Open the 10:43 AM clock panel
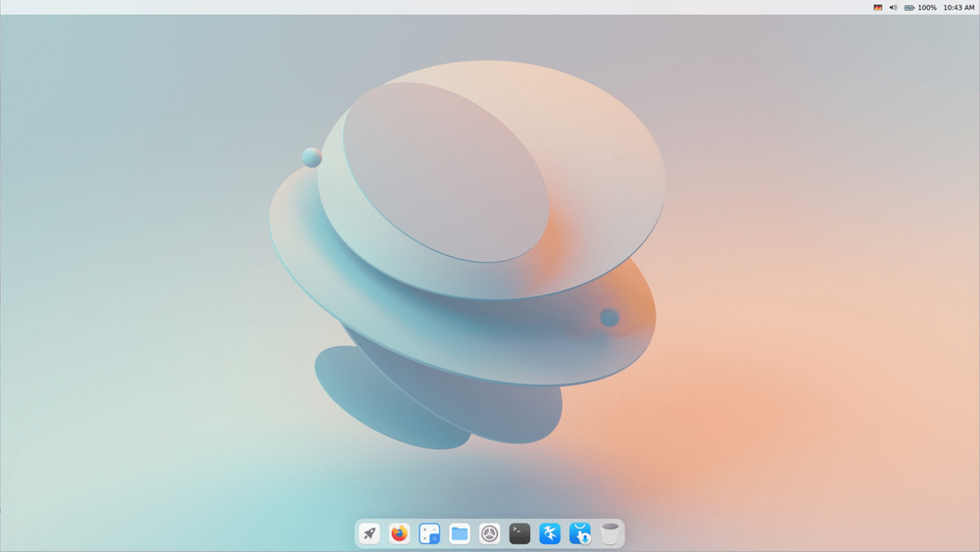980x552 pixels. (958, 8)
